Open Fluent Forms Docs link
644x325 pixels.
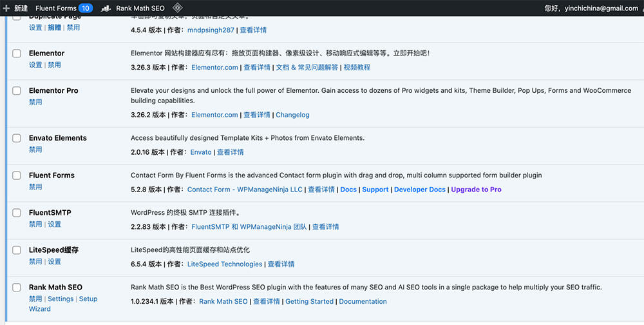pyautogui.click(x=348, y=190)
